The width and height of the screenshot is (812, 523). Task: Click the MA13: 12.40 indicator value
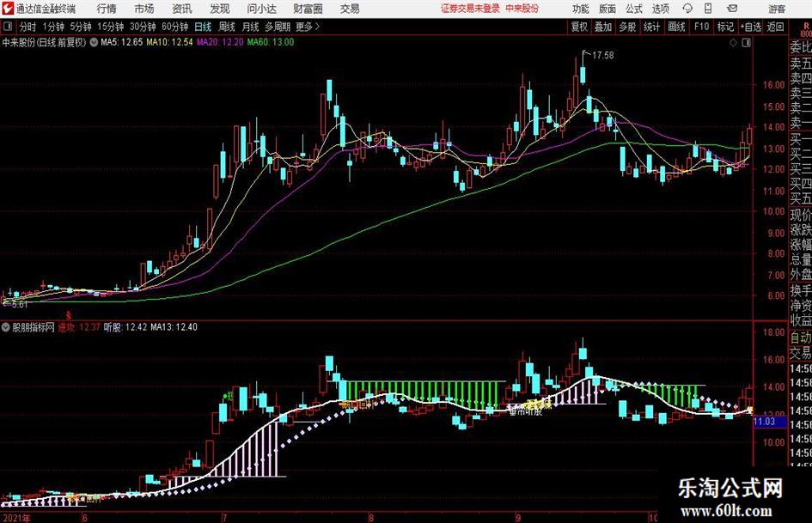click(x=174, y=327)
